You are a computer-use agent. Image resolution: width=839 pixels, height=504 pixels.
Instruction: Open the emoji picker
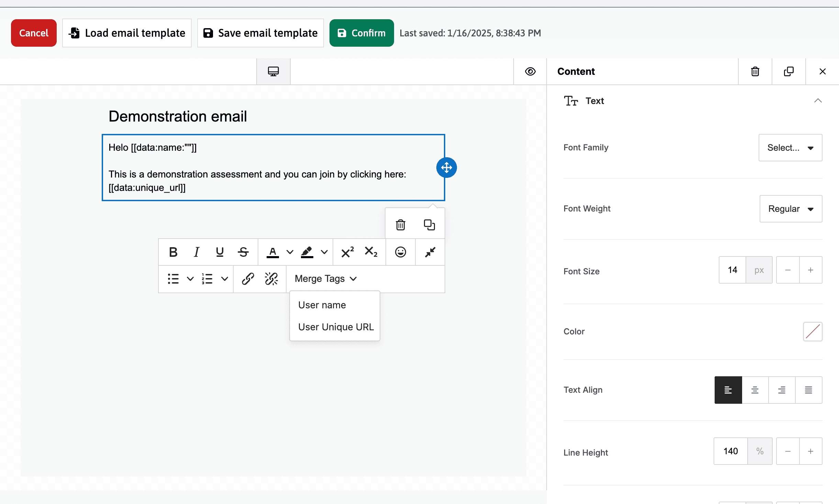400,252
